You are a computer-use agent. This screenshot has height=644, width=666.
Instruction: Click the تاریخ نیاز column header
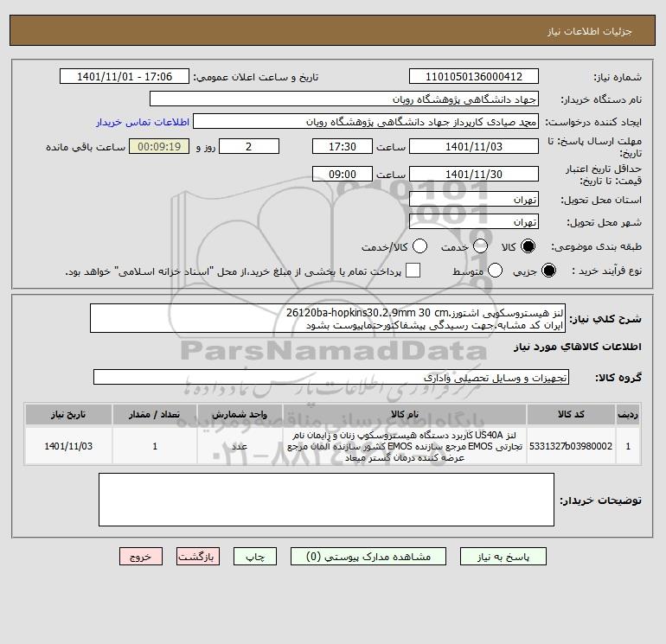(x=68, y=414)
